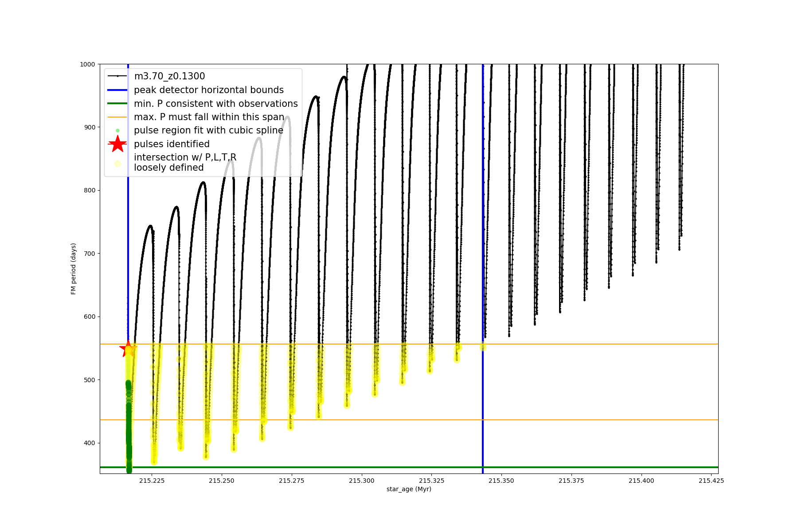Select 'max. P must fall within this span' text
798x532 pixels.
[x=209, y=117]
